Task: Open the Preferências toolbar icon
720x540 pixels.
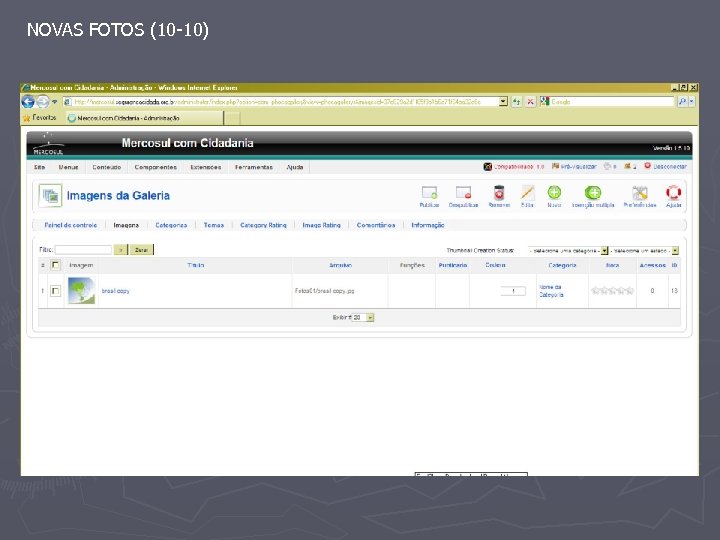Action: coord(640,193)
